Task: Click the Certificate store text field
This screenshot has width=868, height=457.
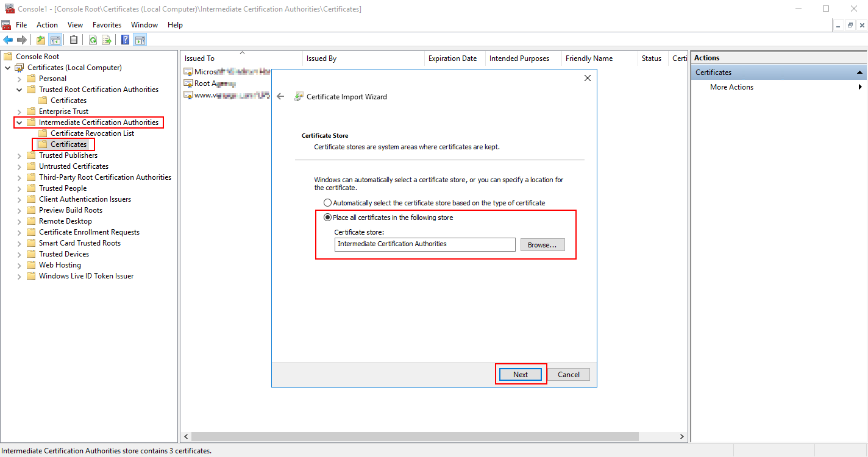Action: click(425, 244)
